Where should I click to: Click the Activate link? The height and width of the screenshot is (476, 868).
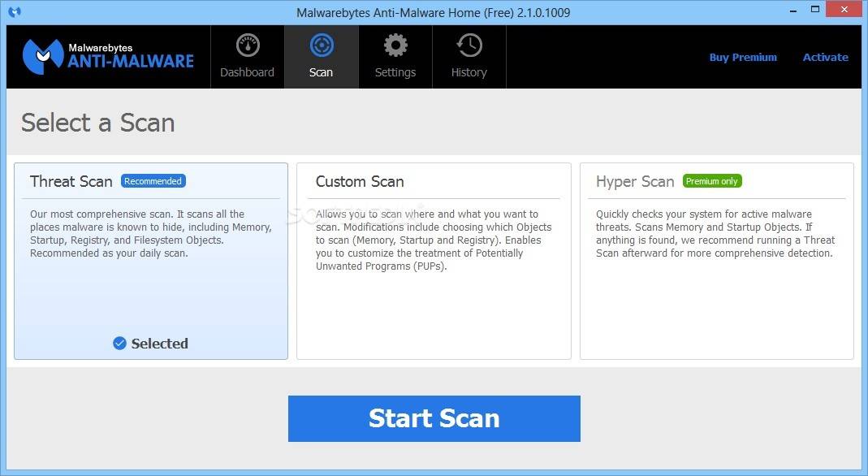click(x=825, y=58)
